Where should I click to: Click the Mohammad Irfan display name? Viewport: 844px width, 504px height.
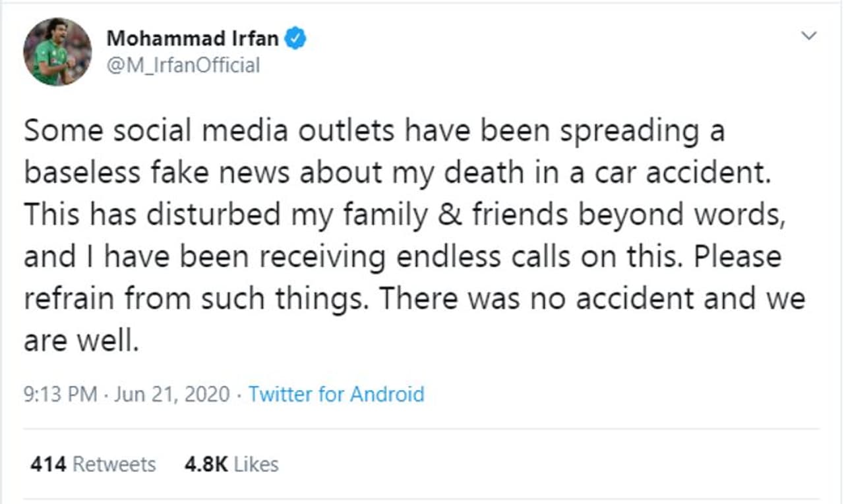(x=193, y=39)
